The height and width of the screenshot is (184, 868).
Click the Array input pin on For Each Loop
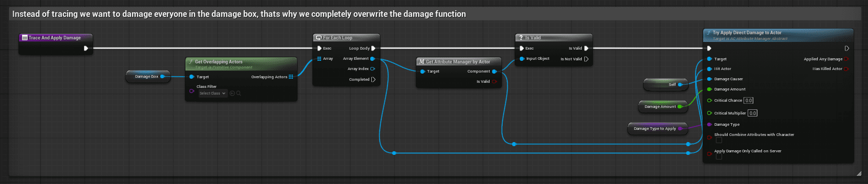(x=320, y=59)
